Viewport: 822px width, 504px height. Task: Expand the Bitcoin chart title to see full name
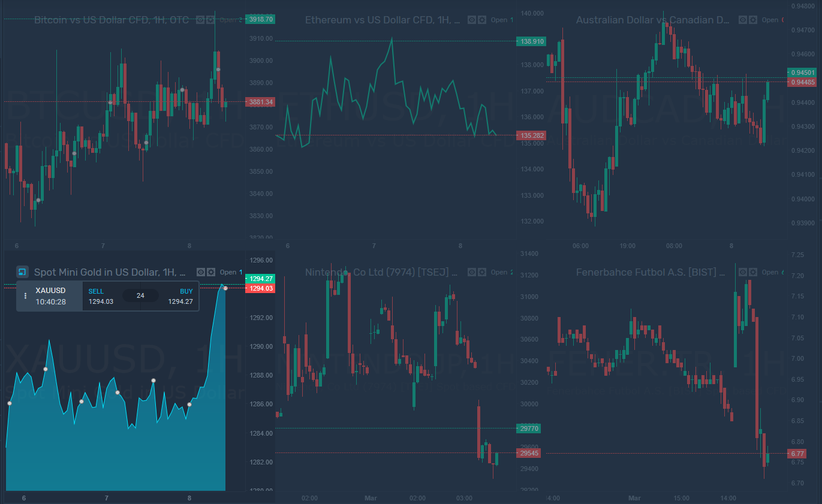(x=112, y=20)
